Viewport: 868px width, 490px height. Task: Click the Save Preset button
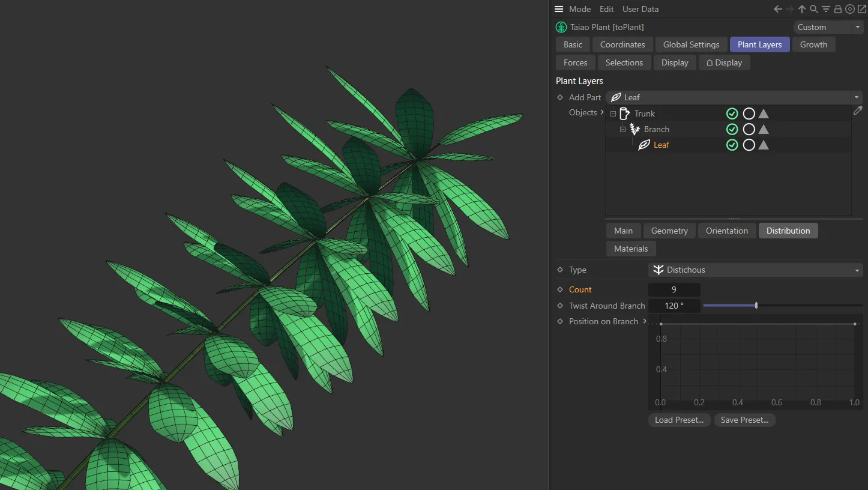coord(744,420)
